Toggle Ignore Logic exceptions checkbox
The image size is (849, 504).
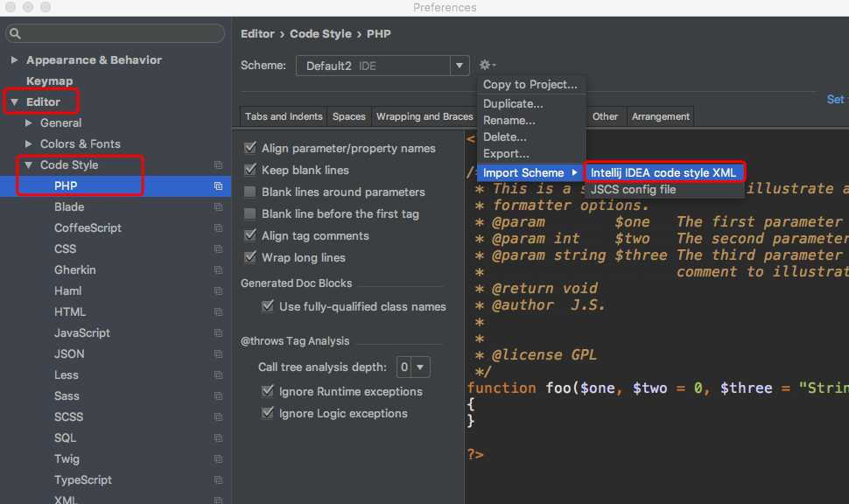point(268,412)
